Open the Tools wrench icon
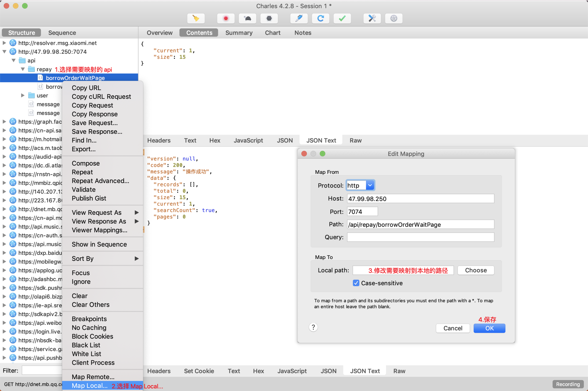Viewport: 588px width, 391px height. pyautogui.click(x=372, y=18)
